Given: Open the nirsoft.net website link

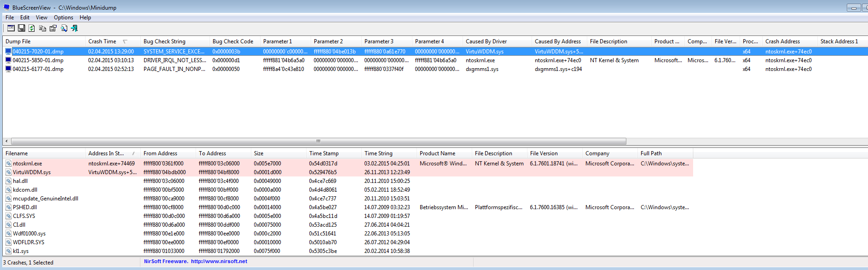Looking at the screenshot, I should pos(219,261).
